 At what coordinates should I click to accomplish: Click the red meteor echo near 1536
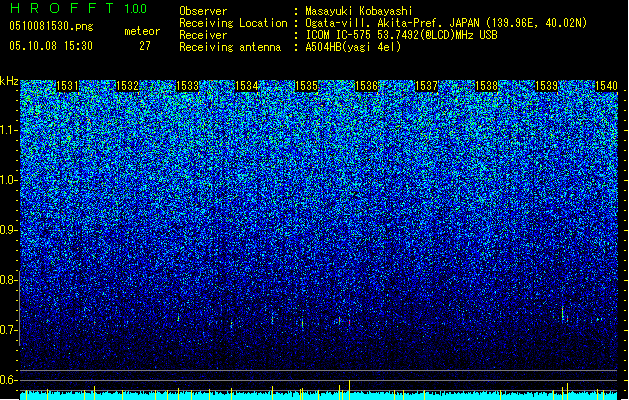tap(349, 323)
